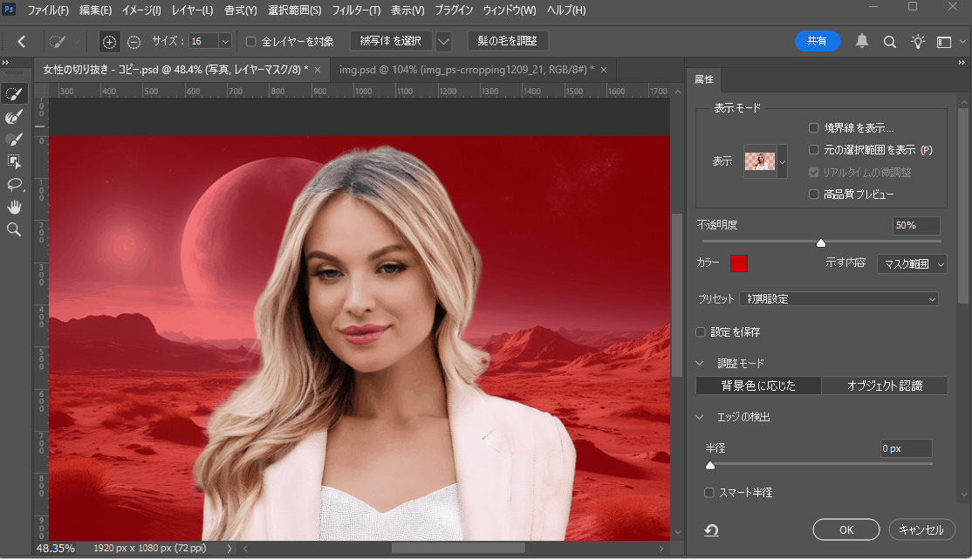Switch to the img.psd document tab
The width and height of the screenshot is (972, 560).
point(467,70)
